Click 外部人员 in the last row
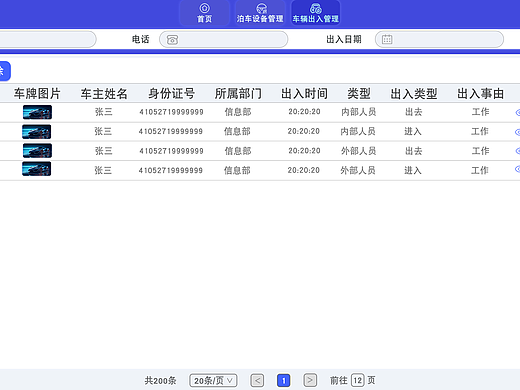The height and width of the screenshot is (390, 520). click(358, 170)
